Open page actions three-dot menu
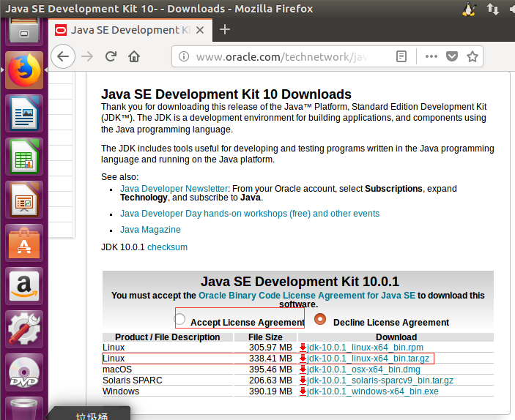The image size is (515, 420). coord(431,56)
